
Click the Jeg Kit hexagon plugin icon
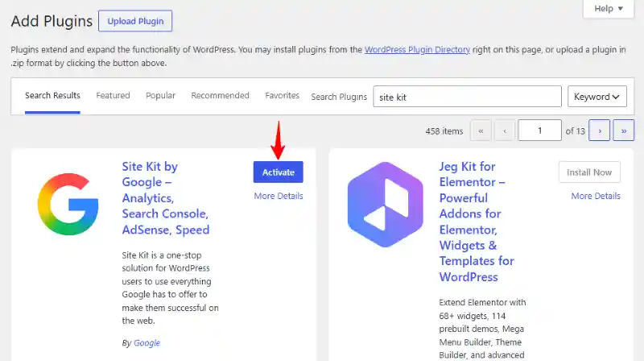386,205
